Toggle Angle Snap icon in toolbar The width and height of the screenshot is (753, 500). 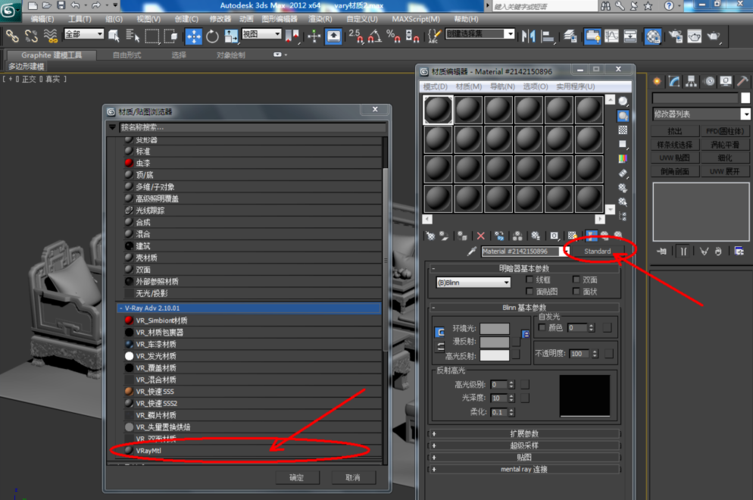[375, 37]
